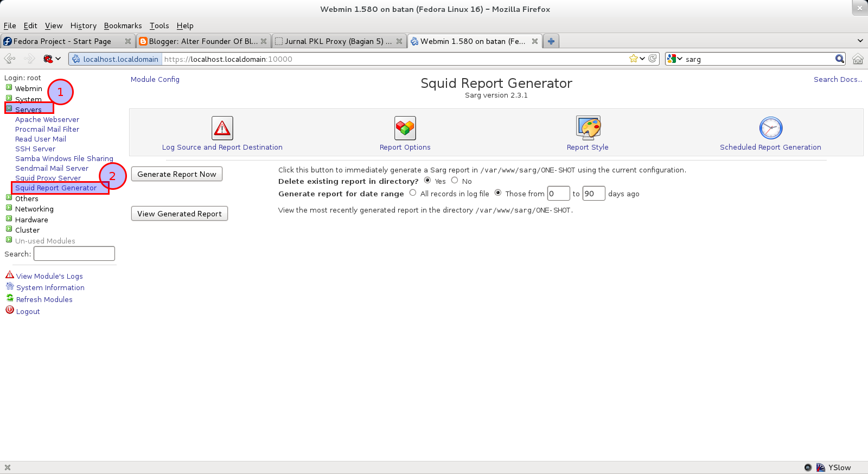The image size is (868, 474).
Task: Click the YSlow icon in the status bar
Action: [x=821, y=467]
